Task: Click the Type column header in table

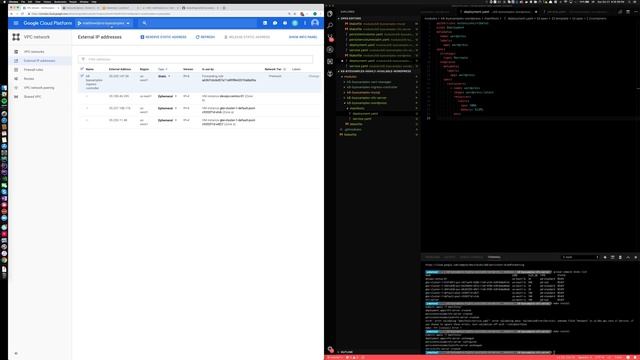Action: (x=162, y=69)
